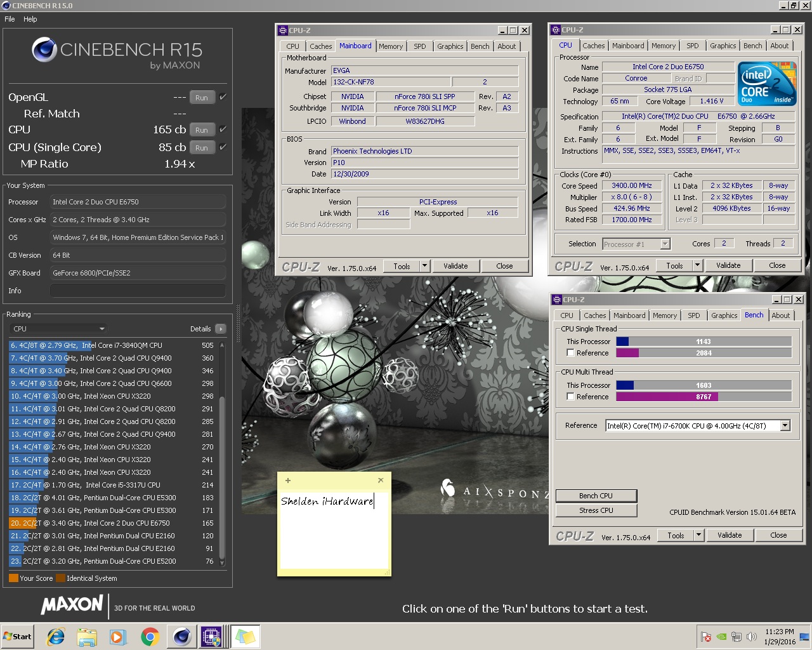This screenshot has width=812, height=650.
Task: Click the Info input field under Your System
Action: coord(138,291)
